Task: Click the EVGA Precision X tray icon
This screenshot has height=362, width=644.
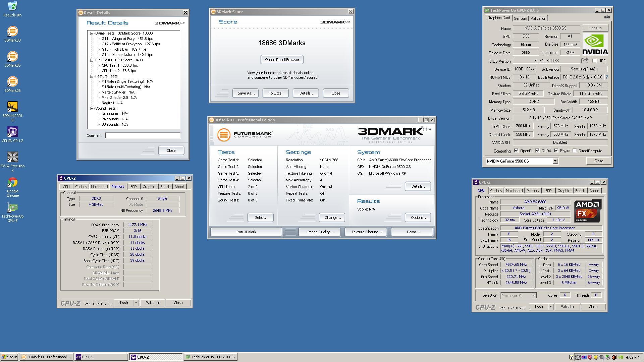Action: (578, 357)
